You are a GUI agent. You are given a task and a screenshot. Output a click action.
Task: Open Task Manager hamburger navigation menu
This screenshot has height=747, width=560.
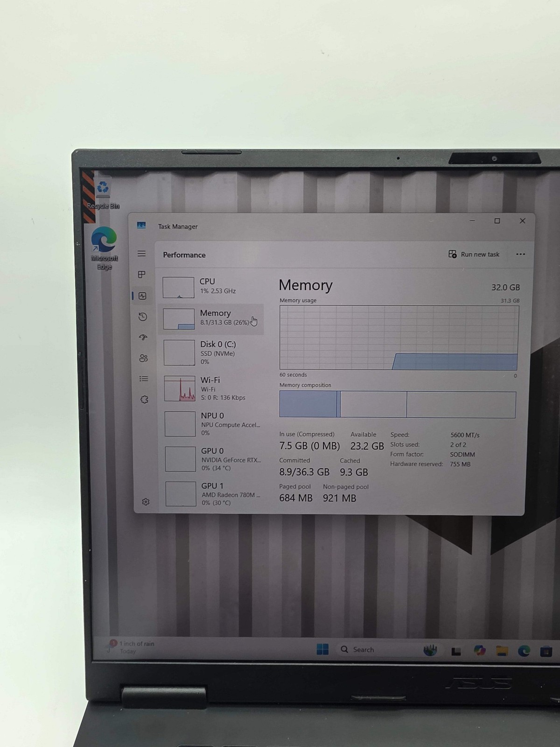click(142, 254)
